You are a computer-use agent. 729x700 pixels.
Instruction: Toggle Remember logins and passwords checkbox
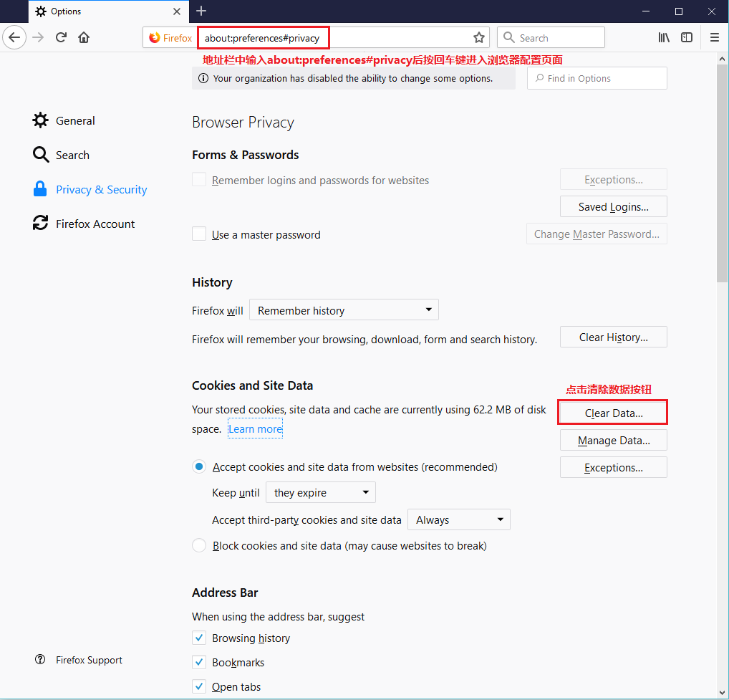point(199,180)
